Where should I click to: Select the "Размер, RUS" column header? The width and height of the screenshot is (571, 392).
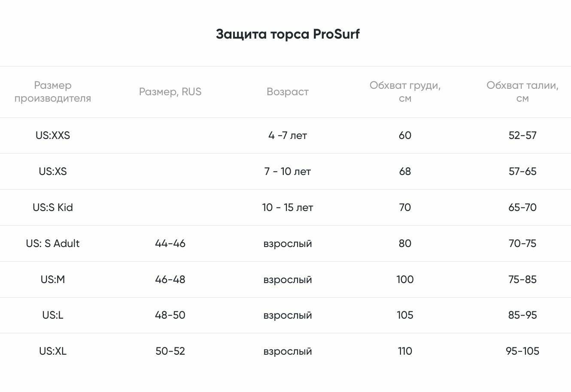pyautogui.click(x=170, y=92)
